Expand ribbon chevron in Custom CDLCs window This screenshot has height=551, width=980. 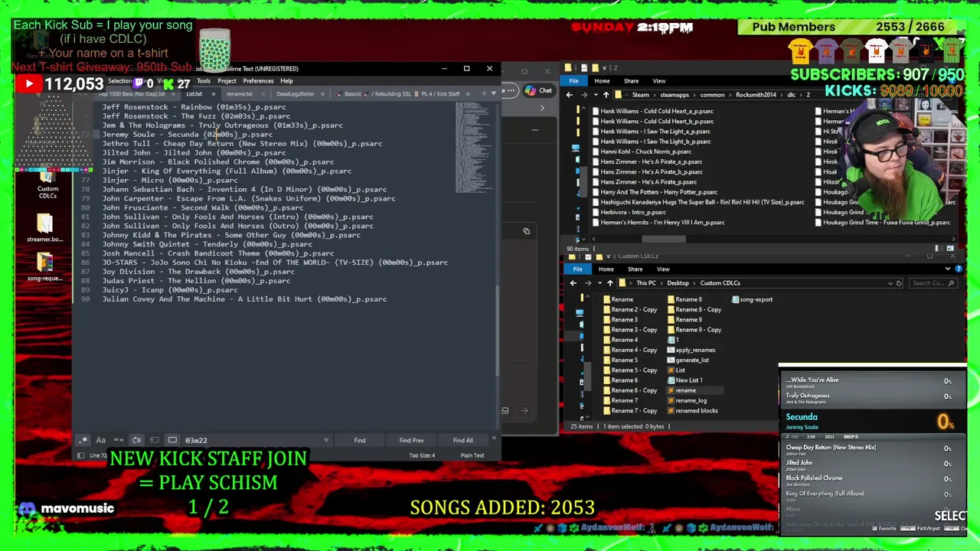tap(948, 269)
